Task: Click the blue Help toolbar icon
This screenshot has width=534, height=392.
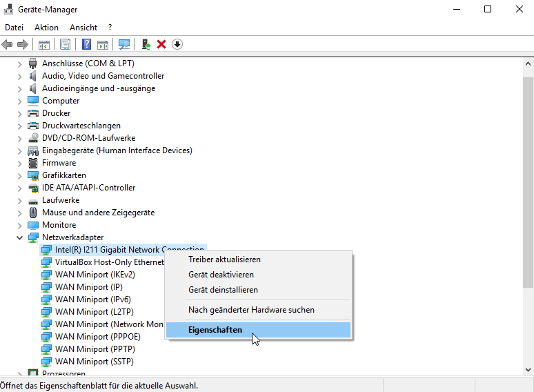Action: [87, 44]
